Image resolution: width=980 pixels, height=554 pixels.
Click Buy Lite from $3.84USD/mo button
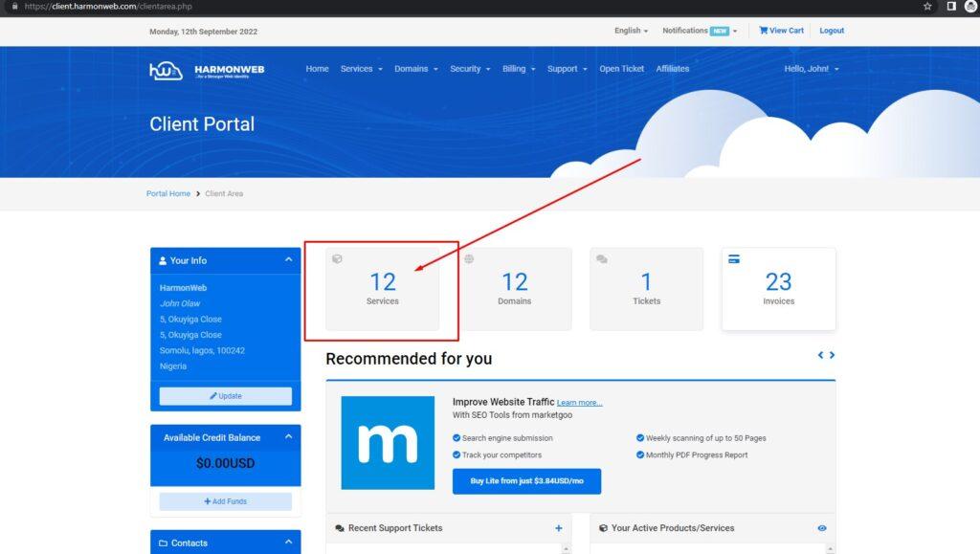tap(526, 481)
